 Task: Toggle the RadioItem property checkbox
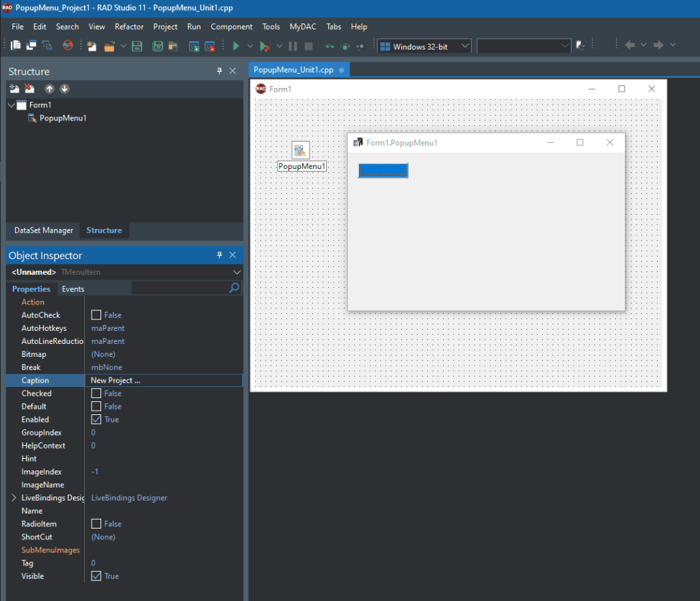pos(96,524)
